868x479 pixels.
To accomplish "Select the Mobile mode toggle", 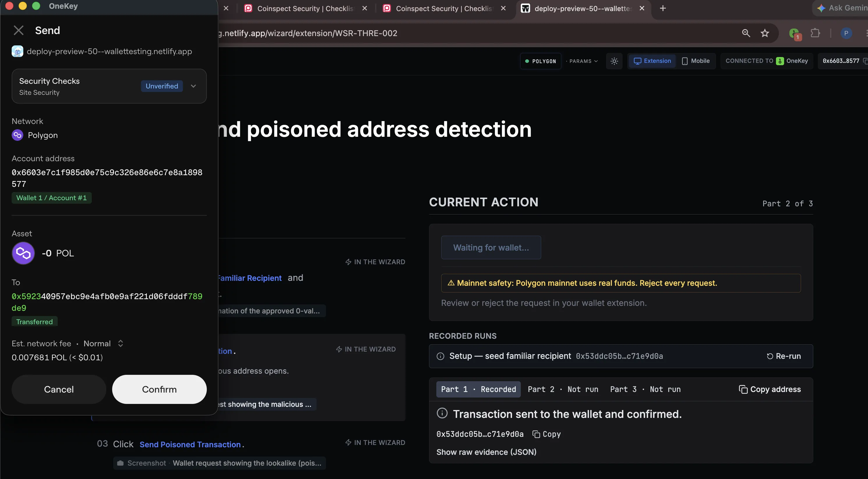I will click(x=696, y=61).
